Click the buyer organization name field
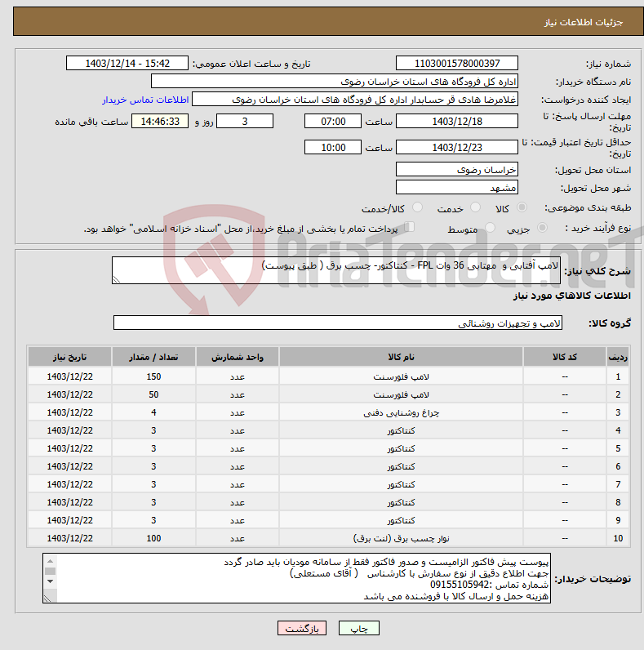The width and height of the screenshot is (644, 650). 335,82
